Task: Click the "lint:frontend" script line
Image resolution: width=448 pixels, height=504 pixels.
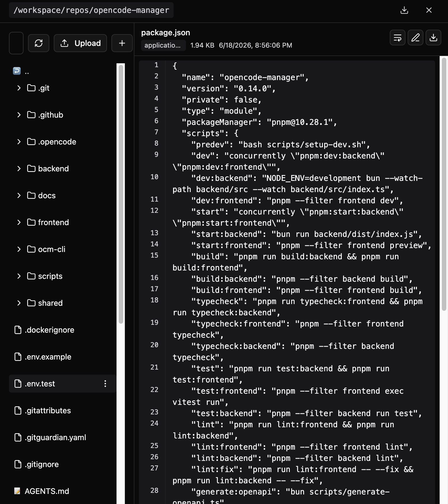Action: [x=302, y=447]
